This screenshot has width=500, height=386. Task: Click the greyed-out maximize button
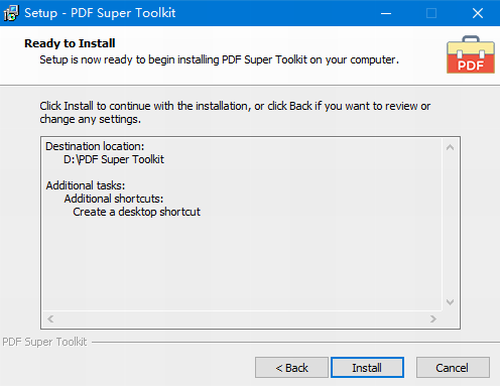tap(431, 13)
